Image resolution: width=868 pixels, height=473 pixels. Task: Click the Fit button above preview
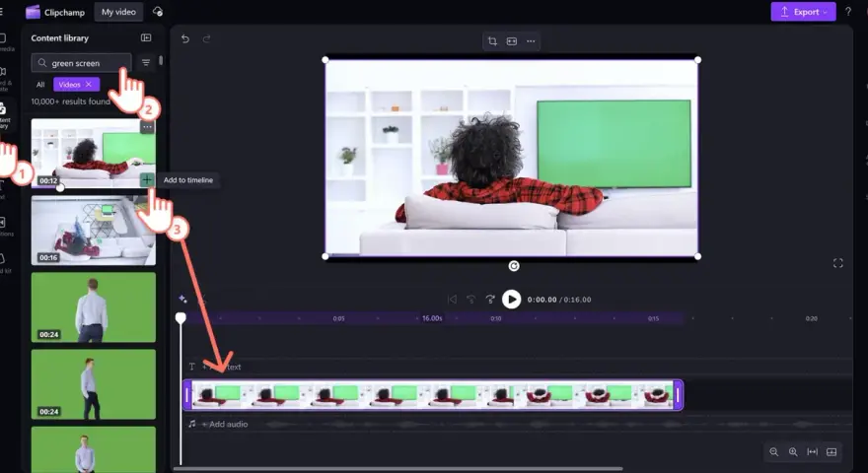pyautogui.click(x=512, y=41)
